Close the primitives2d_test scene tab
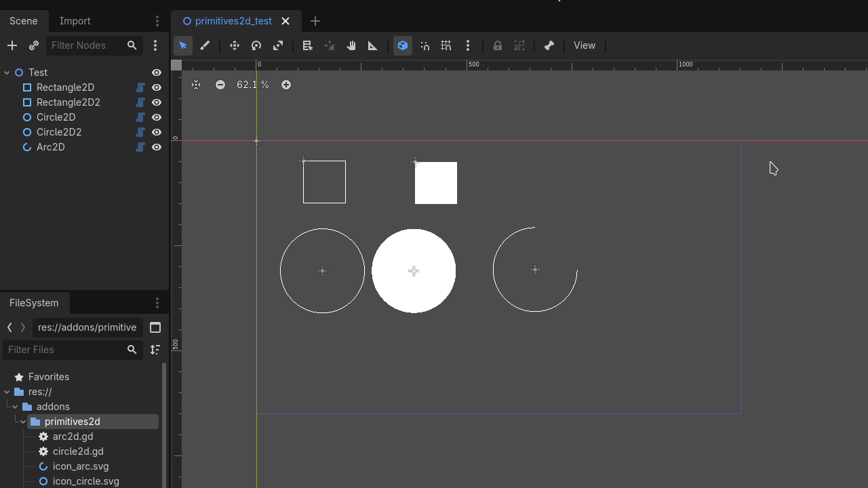 [x=285, y=21]
